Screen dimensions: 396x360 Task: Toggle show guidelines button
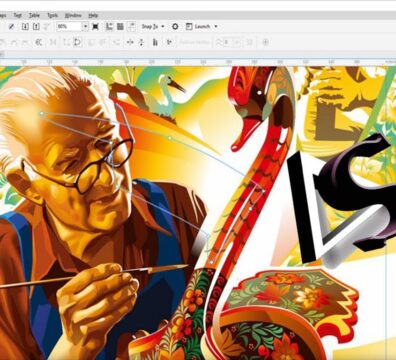(132, 27)
